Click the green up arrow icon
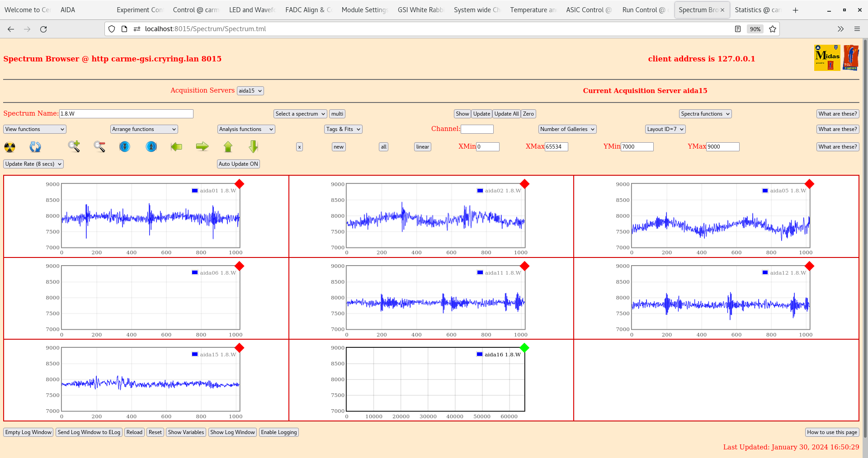The width and height of the screenshot is (868, 458). click(228, 146)
